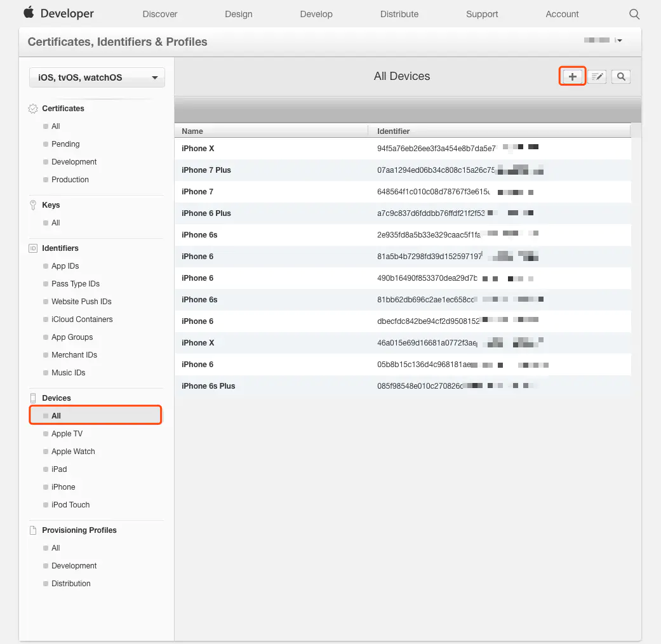Image resolution: width=661 pixels, height=644 pixels.
Task: Select Production certificates
Action: (70, 179)
